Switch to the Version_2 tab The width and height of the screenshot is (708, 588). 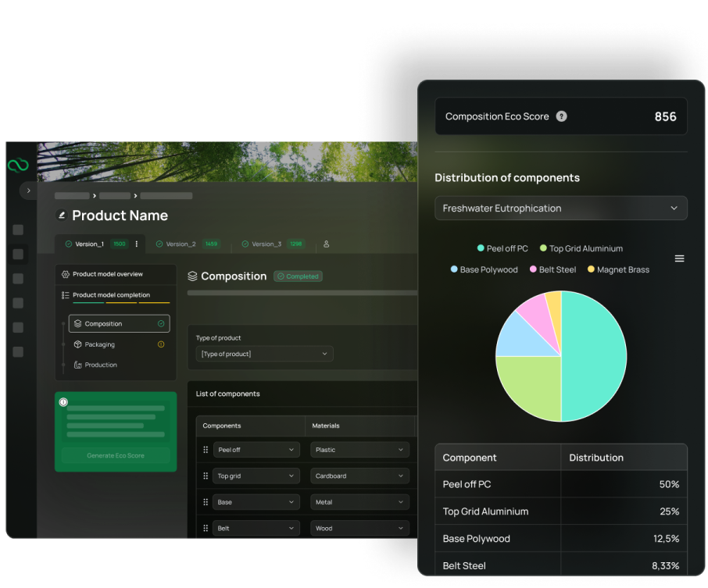click(181, 244)
